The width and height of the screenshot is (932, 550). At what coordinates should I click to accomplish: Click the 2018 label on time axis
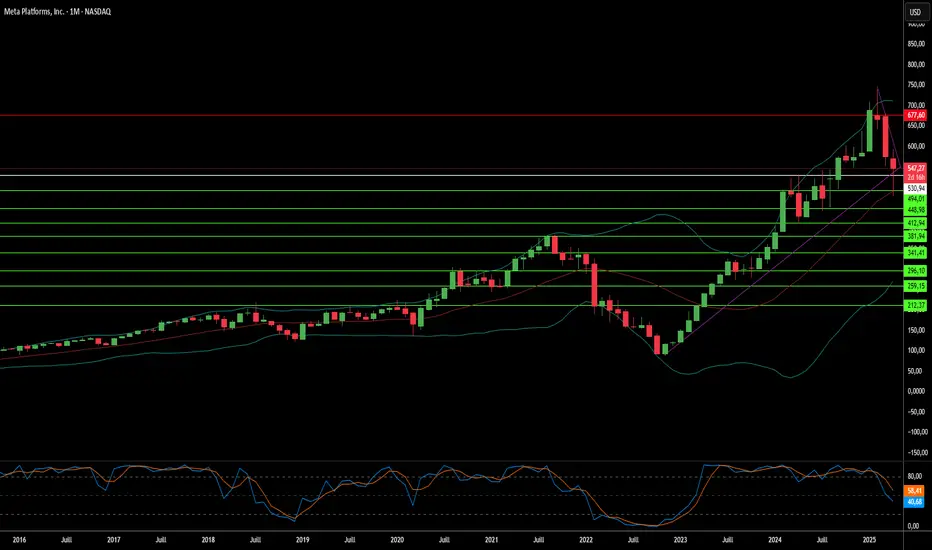208,540
